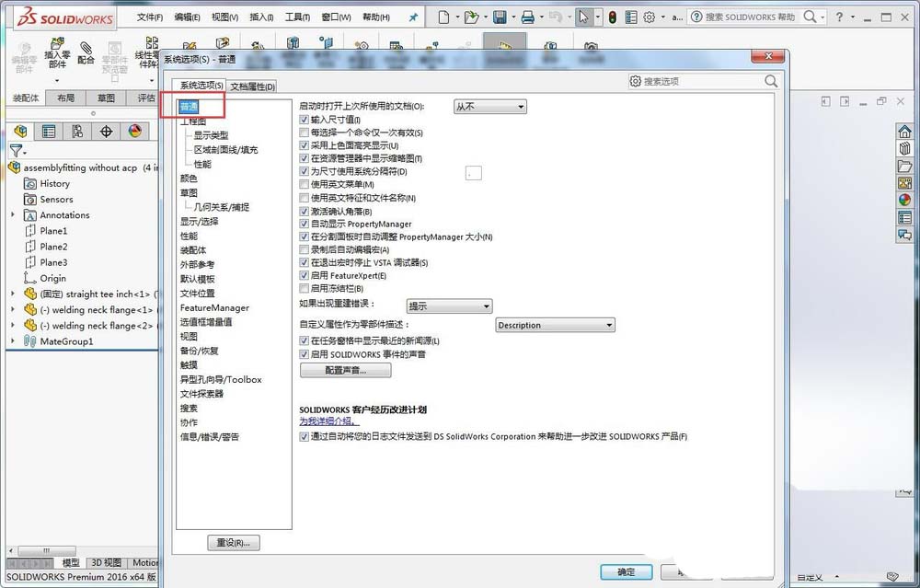Select 异型孔向导/Toolbox in options list
This screenshot has height=588, width=920.
221,379
